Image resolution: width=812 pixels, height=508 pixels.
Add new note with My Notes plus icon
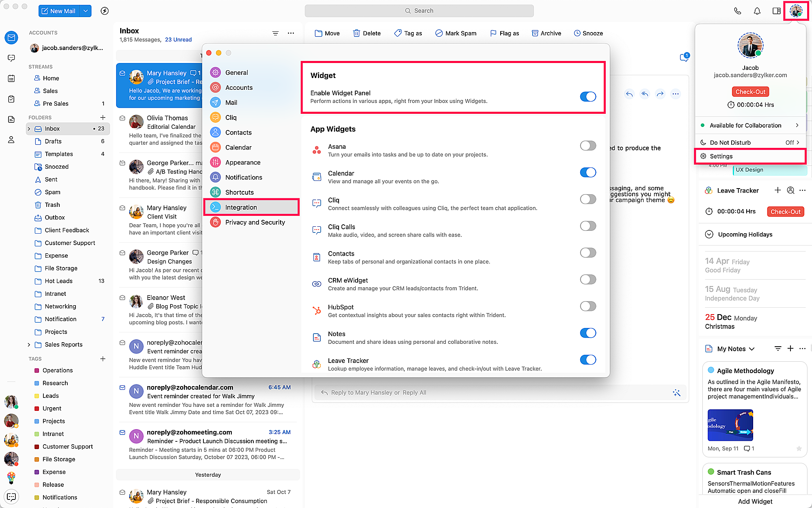click(790, 349)
